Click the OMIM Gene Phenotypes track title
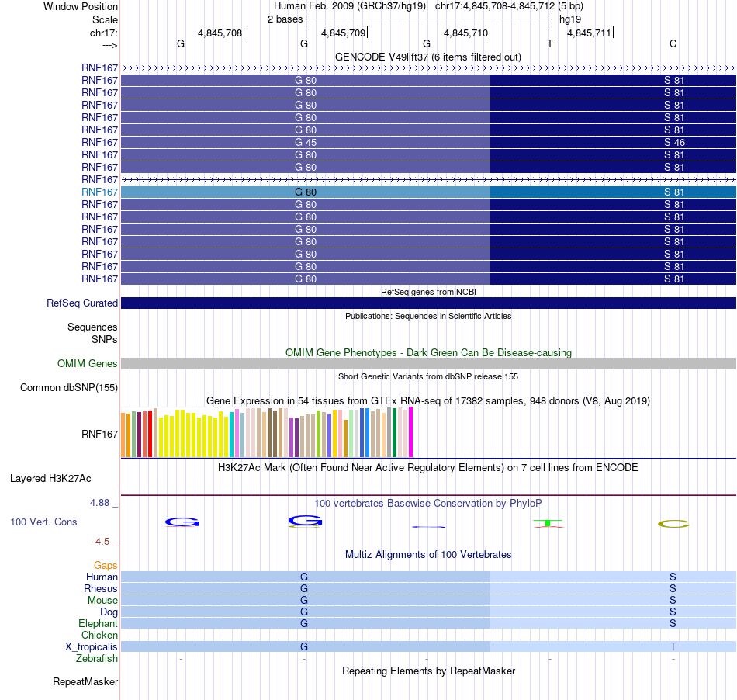The width and height of the screenshot is (737, 700). tap(428, 352)
